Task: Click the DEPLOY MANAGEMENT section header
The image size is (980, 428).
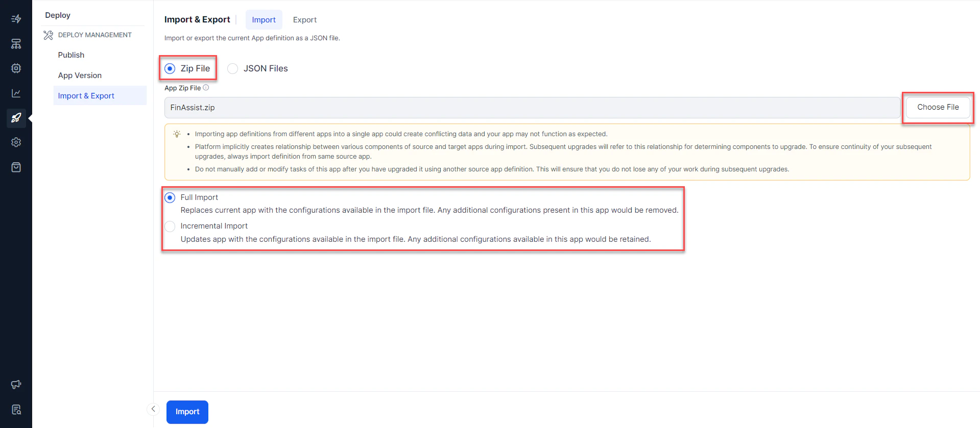Action: [x=95, y=35]
